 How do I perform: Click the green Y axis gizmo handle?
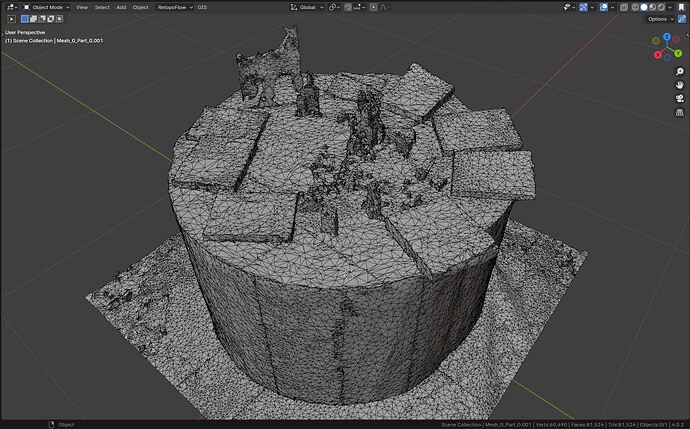678,53
